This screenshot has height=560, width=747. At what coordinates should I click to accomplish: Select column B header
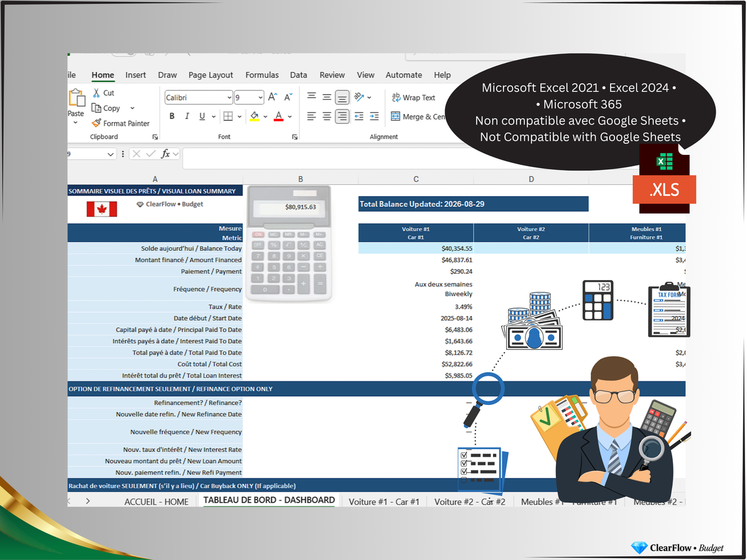tap(301, 179)
